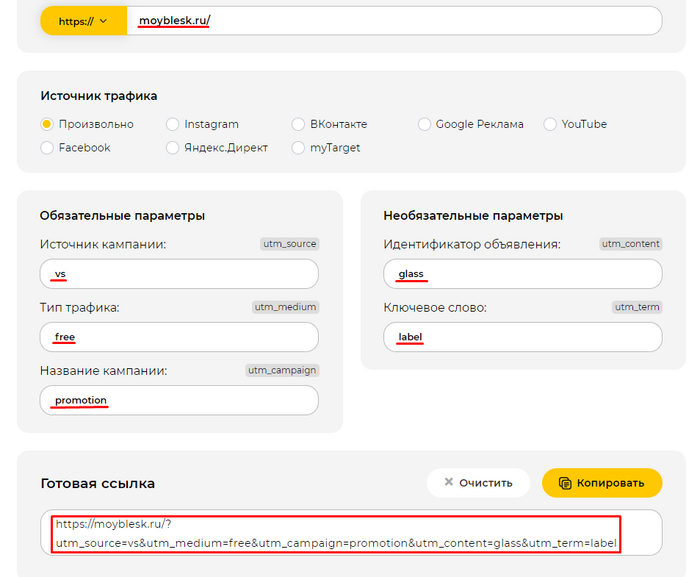This screenshot has height=577, width=700.
Task: Focus the utm_medium traffic type field
Action: click(180, 337)
